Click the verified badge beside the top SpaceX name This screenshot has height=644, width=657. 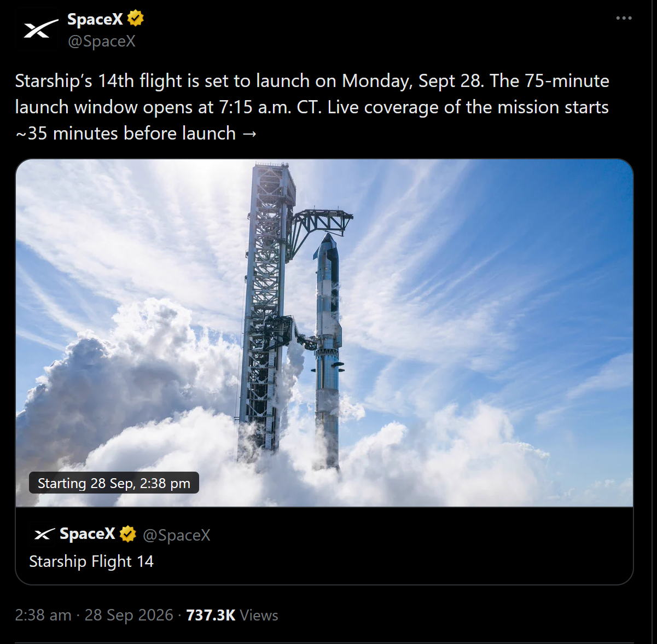136,19
